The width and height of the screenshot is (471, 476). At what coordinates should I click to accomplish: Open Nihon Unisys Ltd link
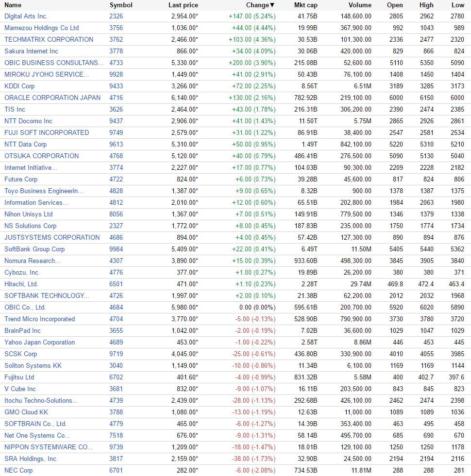click(29, 214)
